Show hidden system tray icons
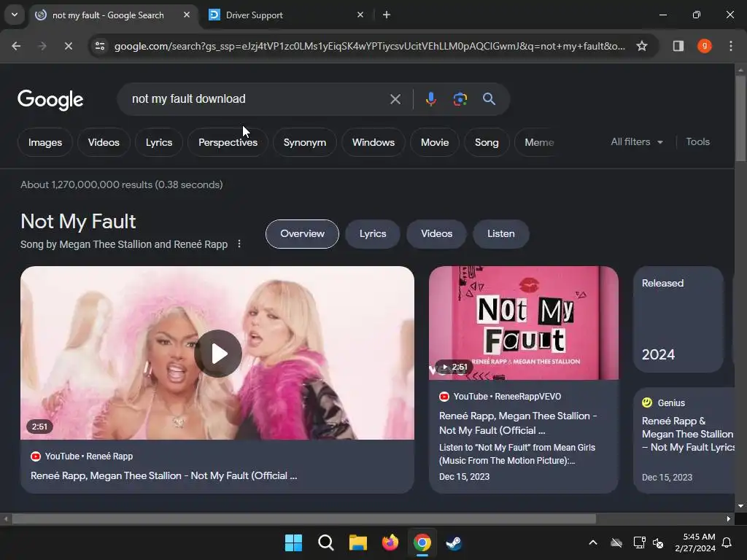The image size is (747, 560). click(x=593, y=542)
